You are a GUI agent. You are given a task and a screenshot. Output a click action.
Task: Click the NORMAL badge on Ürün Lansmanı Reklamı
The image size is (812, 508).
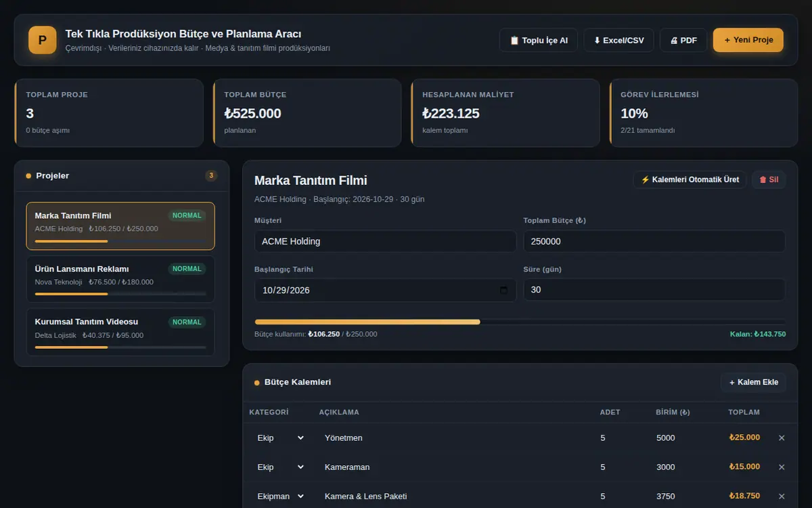click(187, 269)
